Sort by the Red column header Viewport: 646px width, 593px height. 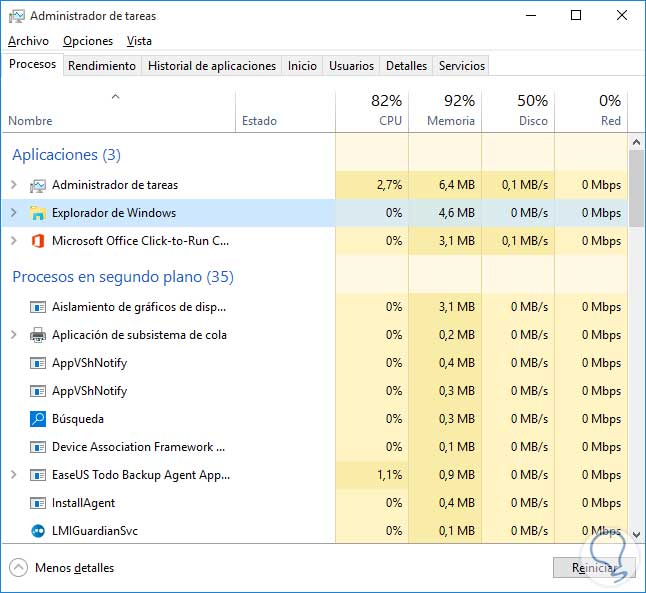tap(591, 111)
